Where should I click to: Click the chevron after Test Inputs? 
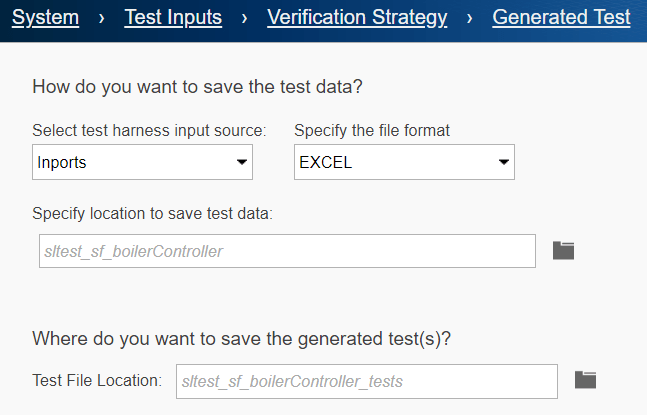coord(245,17)
